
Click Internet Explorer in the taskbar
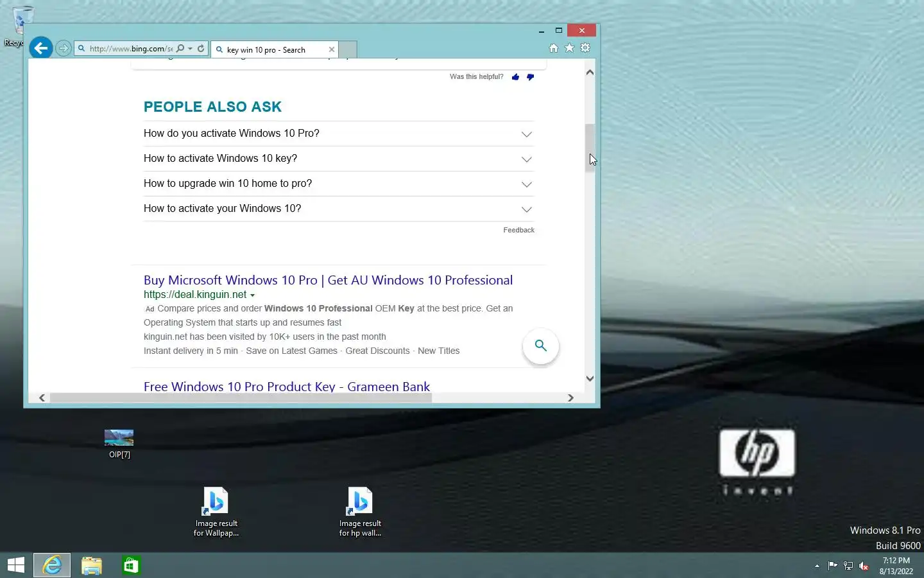click(x=52, y=565)
